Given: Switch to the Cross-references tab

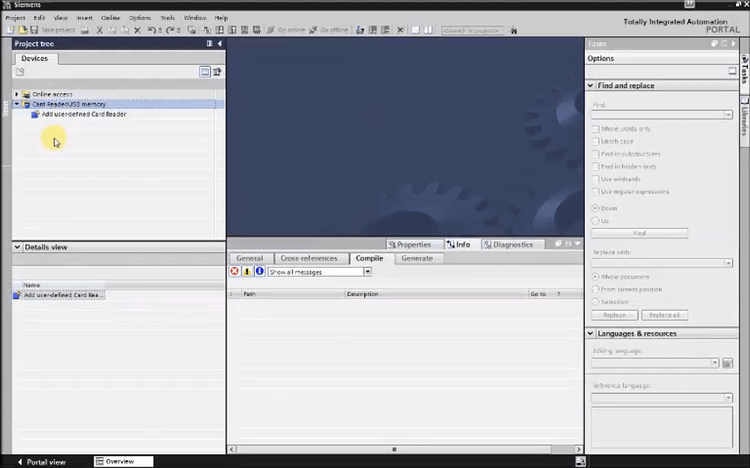Looking at the screenshot, I should point(309,258).
